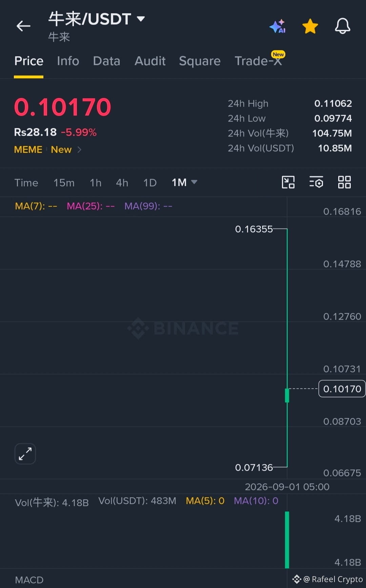Open price alert bell icon
366x588 pixels.
343,26
